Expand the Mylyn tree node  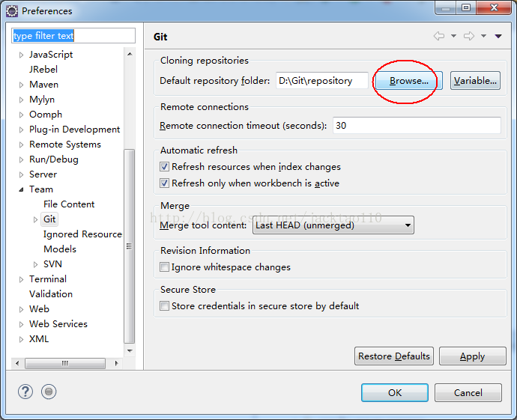(x=22, y=100)
